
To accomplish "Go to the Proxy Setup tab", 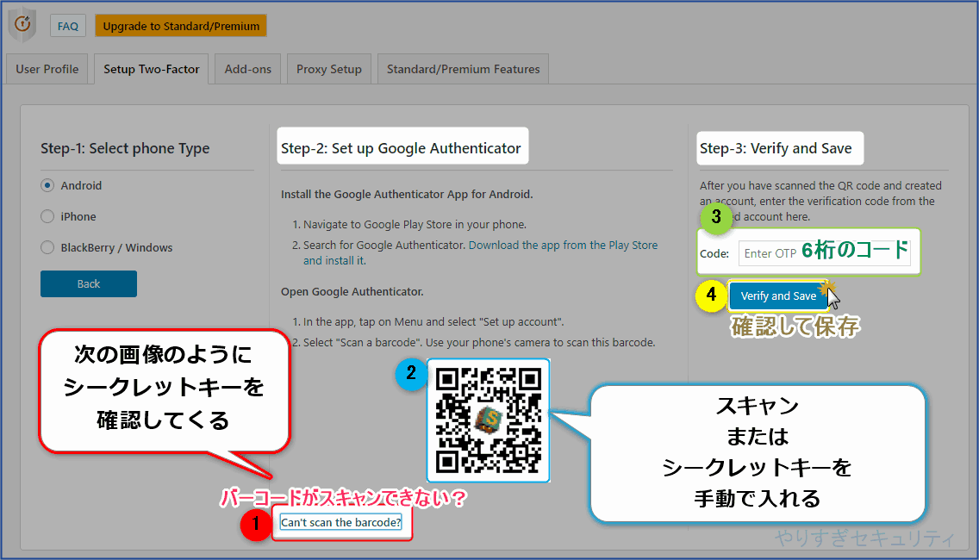I will (329, 69).
